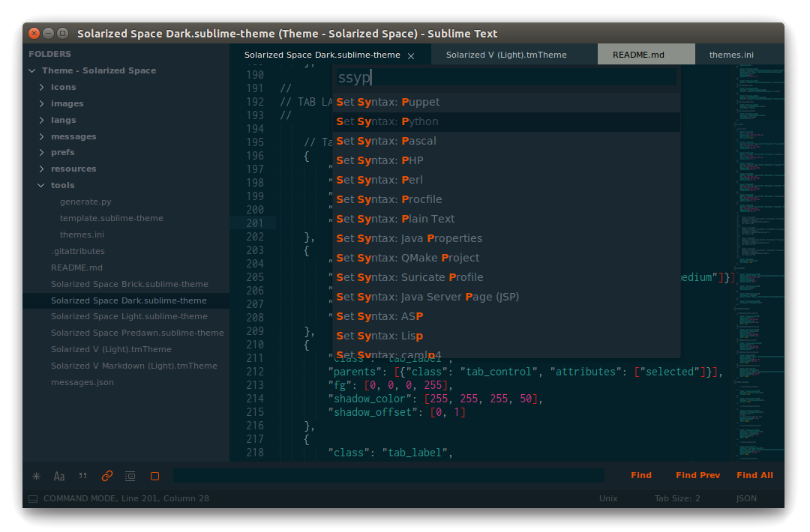This screenshot has width=810, height=532.
Task: Open Tab Size: 2 selector
Action: click(x=677, y=498)
